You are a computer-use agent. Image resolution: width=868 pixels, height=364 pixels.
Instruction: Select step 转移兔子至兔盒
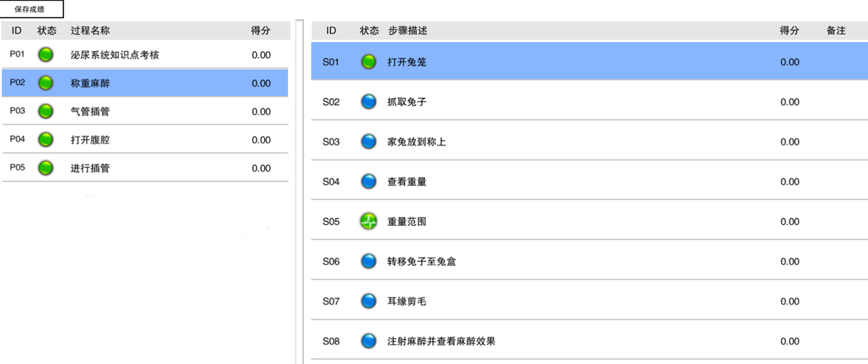(x=589, y=262)
